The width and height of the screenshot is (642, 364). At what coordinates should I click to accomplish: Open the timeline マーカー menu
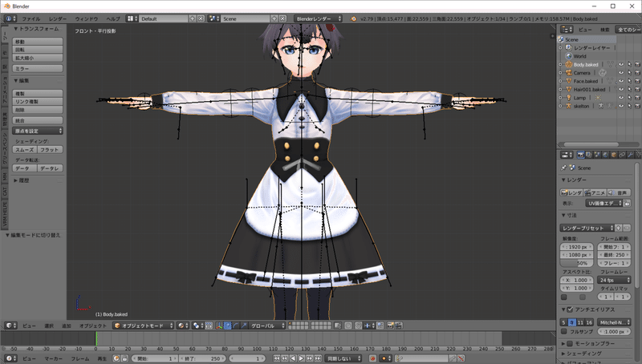(x=54, y=358)
